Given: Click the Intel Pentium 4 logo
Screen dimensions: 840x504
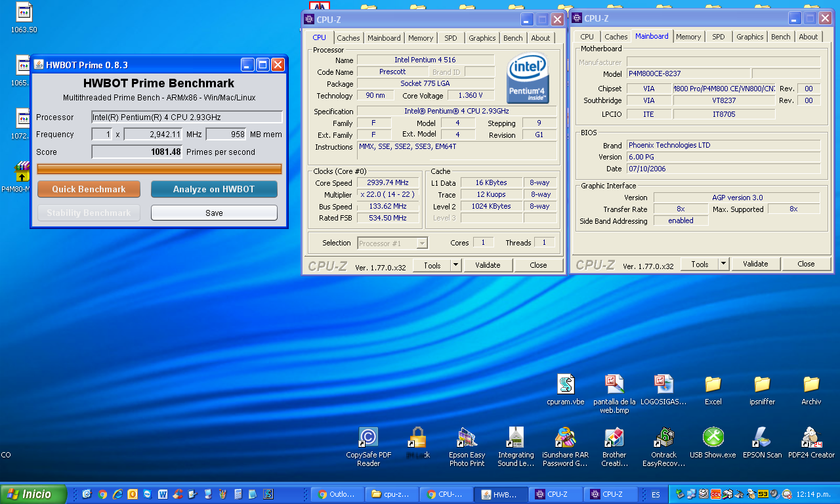Looking at the screenshot, I should (x=528, y=79).
